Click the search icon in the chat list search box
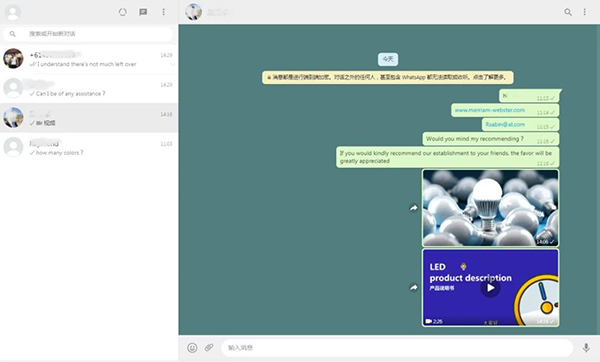 (13, 34)
